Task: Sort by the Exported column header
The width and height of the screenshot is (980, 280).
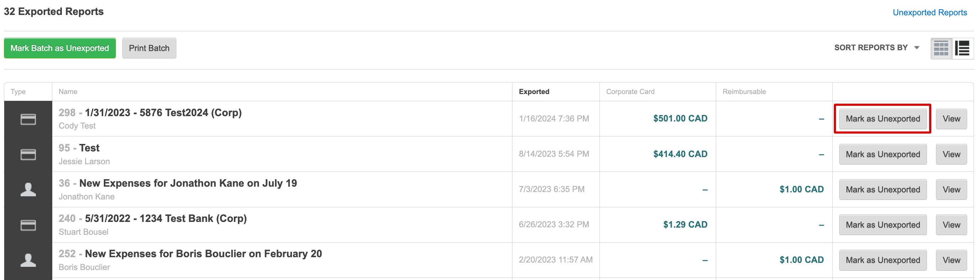Action: (x=534, y=92)
